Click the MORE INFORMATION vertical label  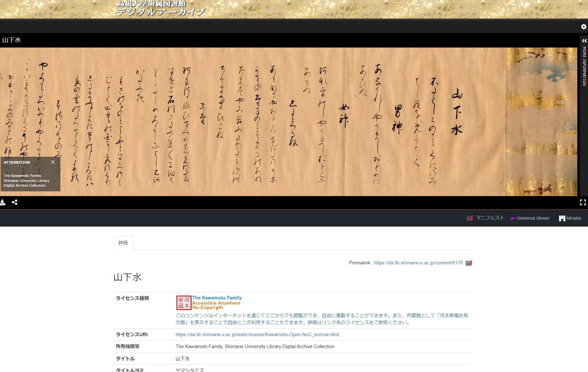(x=584, y=66)
